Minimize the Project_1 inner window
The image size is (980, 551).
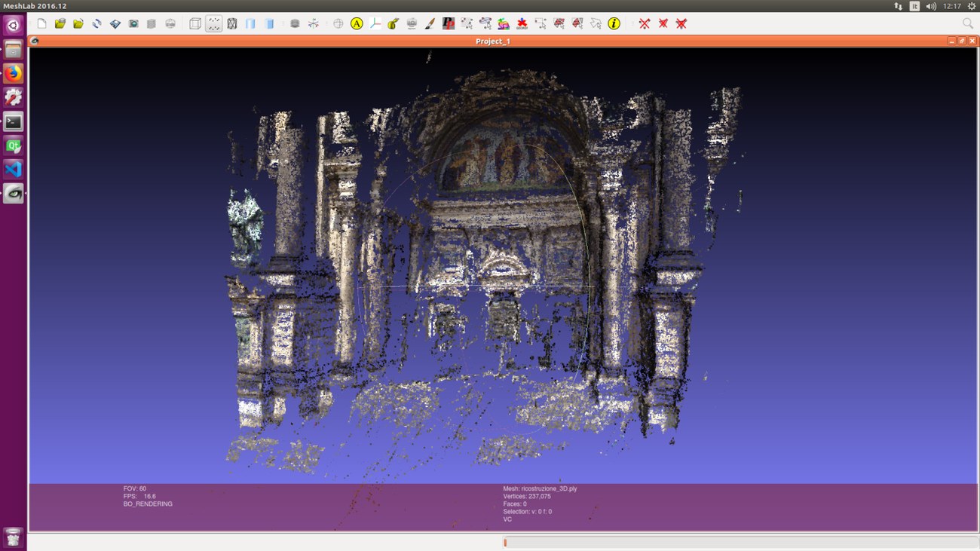pyautogui.click(x=953, y=41)
